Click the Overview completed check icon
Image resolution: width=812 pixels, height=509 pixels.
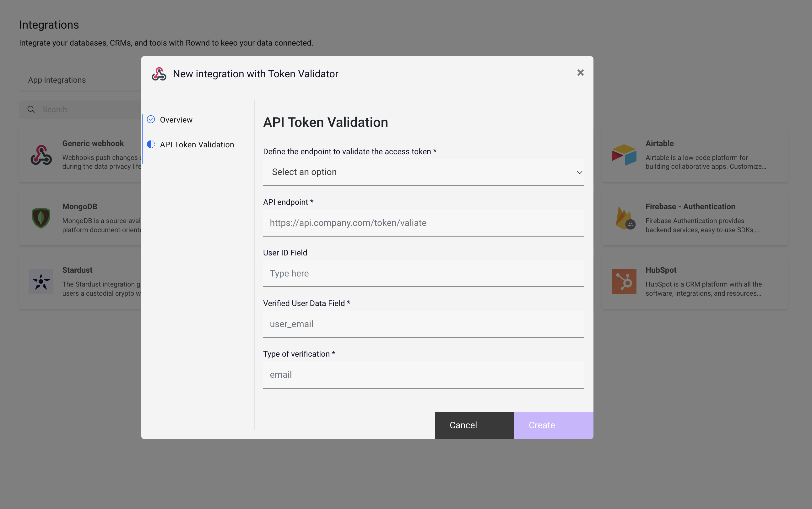[x=151, y=119]
